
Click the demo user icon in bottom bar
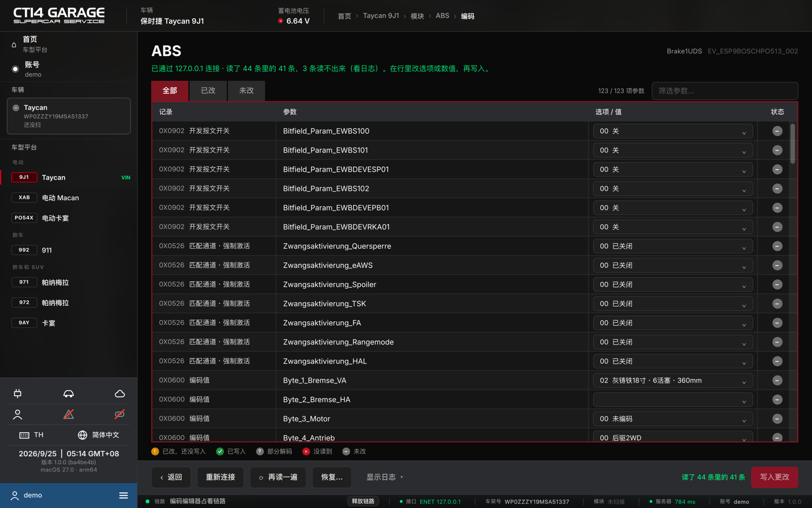click(15, 495)
